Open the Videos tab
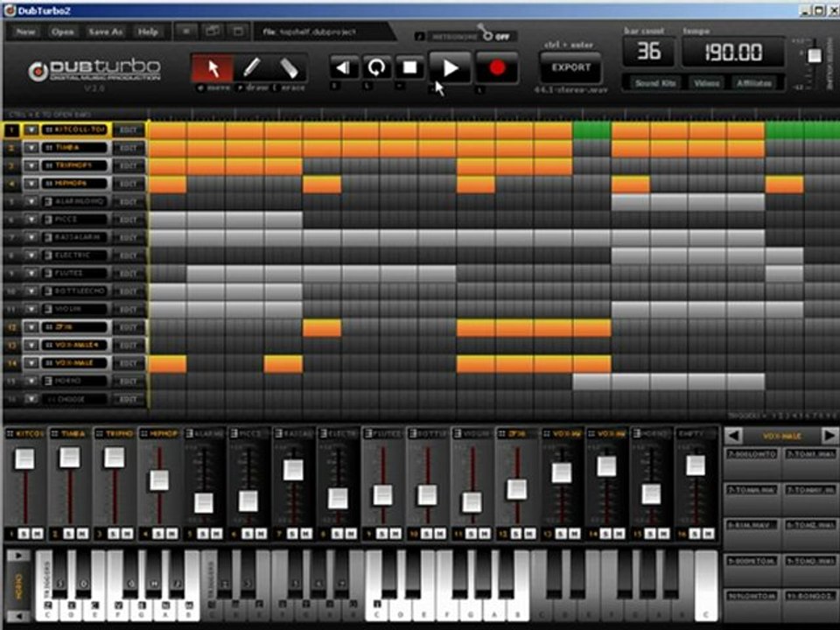840x630 pixels. click(x=707, y=83)
